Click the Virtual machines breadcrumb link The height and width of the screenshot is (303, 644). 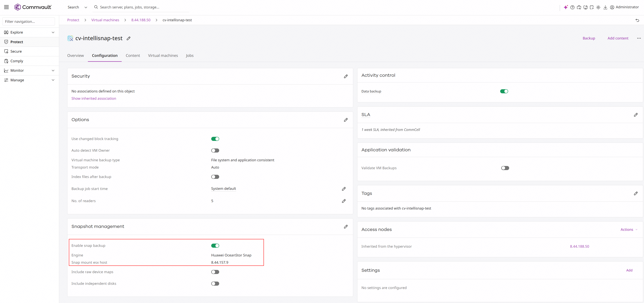[105, 20]
